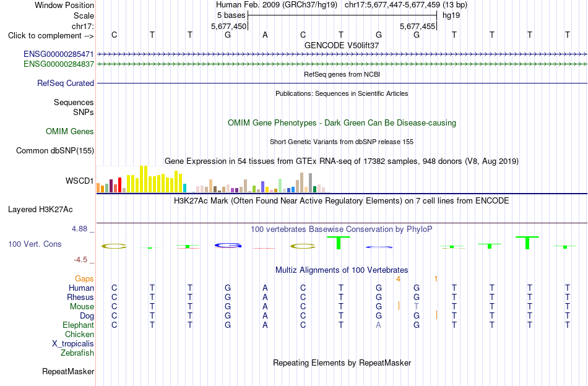Click the OMIM Genes track label
Viewport: 588px width, 386px height.
click(70, 132)
